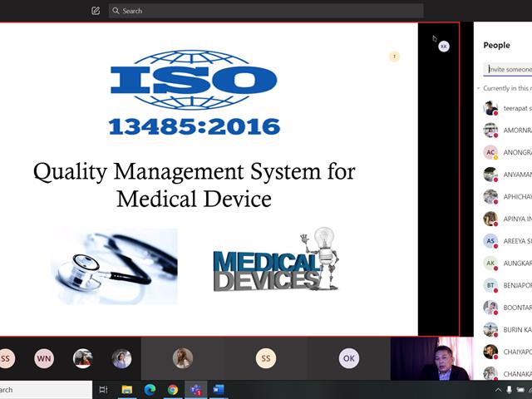Open Microsoft Word from the taskbar
Image resolution: width=532 pixels, height=399 pixels.
coord(219,390)
